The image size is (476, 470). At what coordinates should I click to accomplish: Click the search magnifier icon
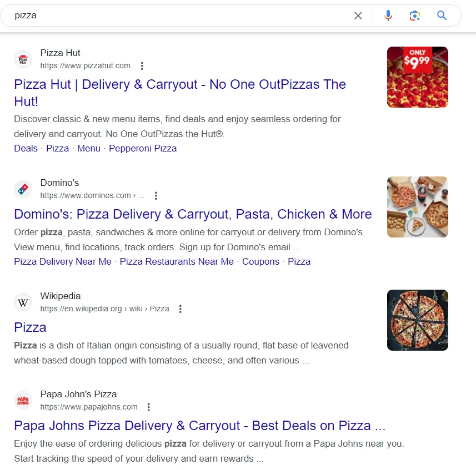pyautogui.click(x=442, y=16)
